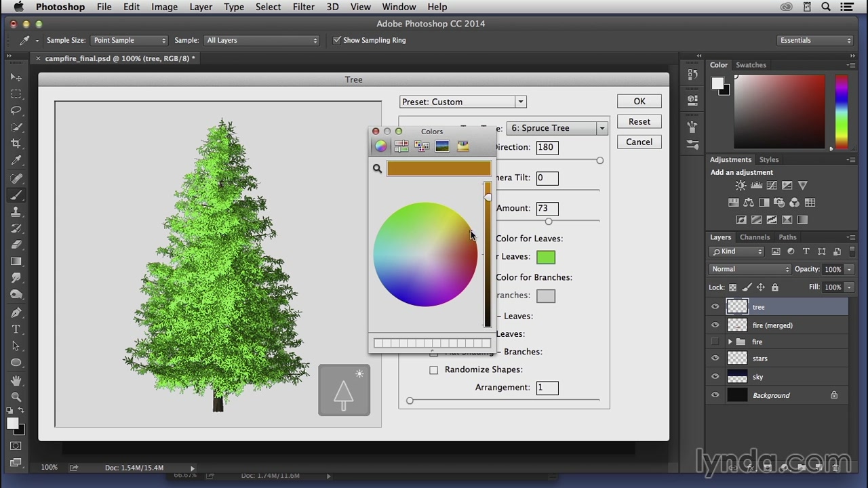The image size is (868, 488).
Task: Click the magnifier eyedropper in Colors panel
Action: click(x=377, y=169)
